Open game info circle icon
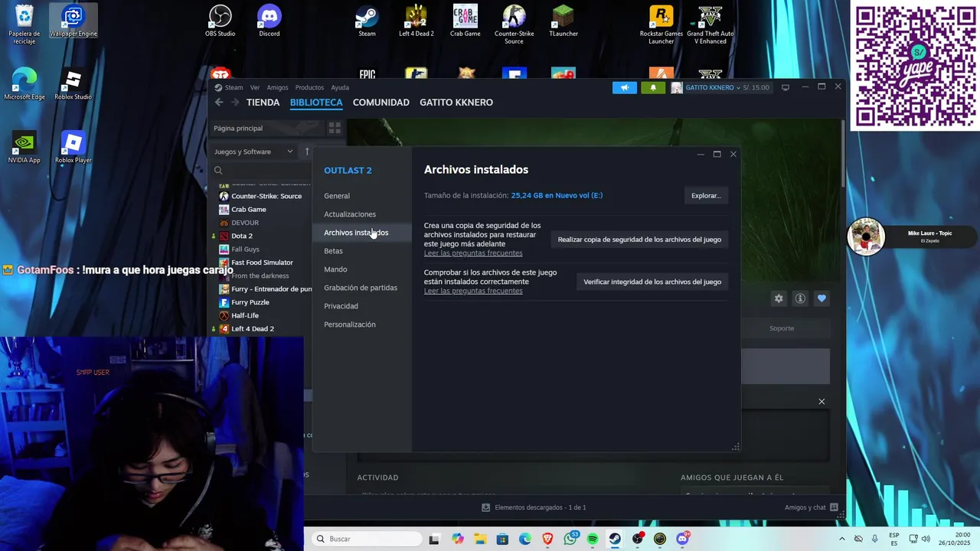Screen dimensions: 980x551 [x=800, y=298]
